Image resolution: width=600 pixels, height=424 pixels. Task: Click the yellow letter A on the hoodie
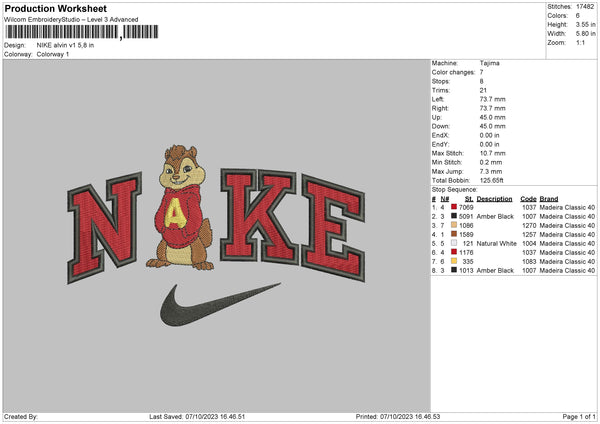coord(175,214)
